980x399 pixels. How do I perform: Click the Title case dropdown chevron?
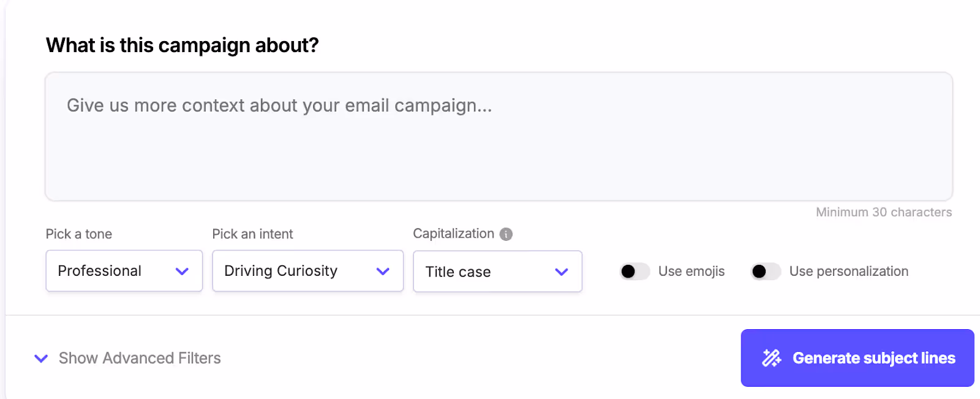(562, 272)
